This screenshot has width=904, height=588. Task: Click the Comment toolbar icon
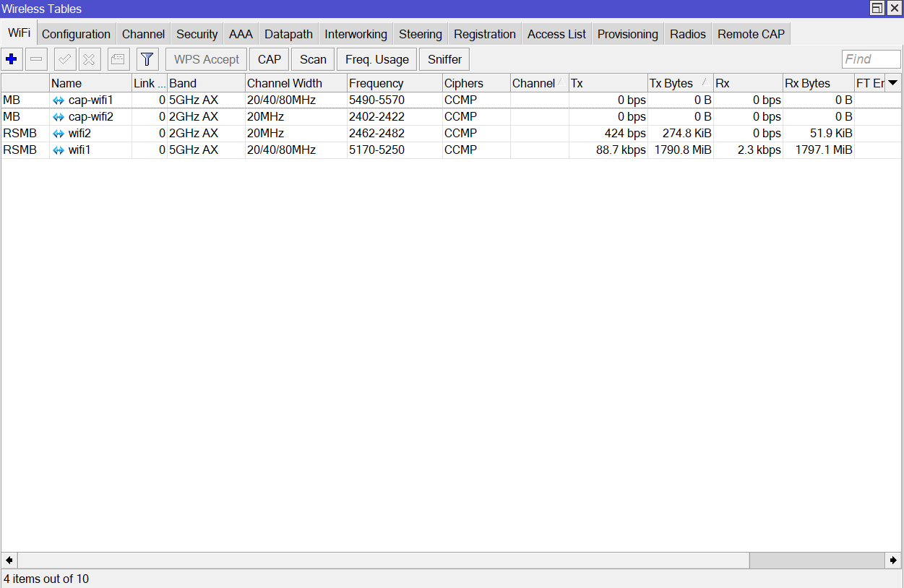[x=119, y=59]
